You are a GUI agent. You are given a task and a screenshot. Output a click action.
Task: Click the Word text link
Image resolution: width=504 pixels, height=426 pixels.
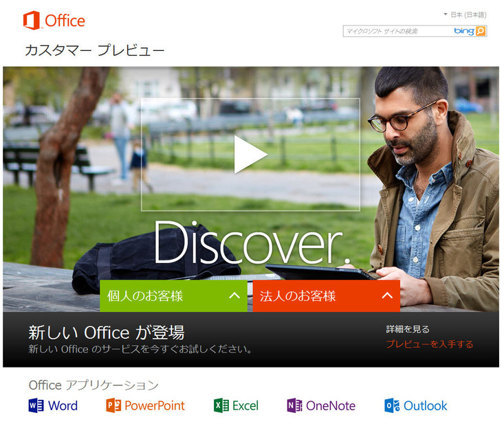(x=63, y=406)
